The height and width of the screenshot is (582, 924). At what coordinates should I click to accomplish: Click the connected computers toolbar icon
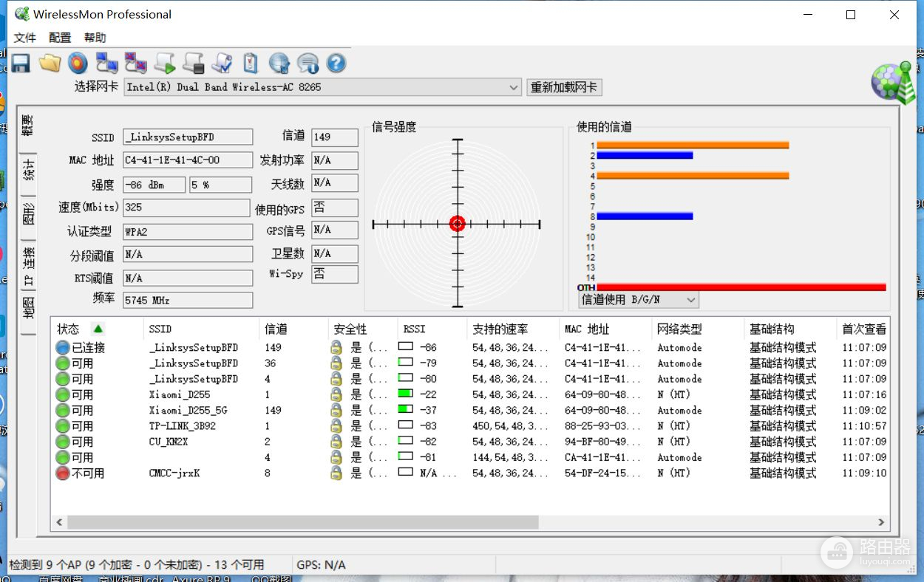pos(107,64)
